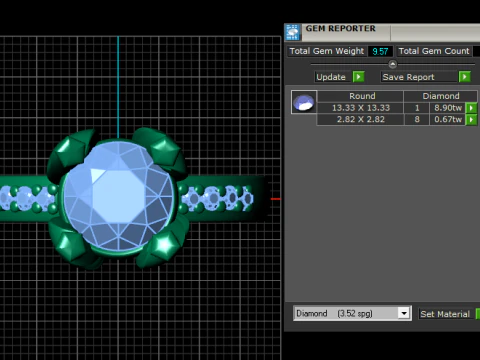Select the large blue center diamond in viewport
The image size is (480, 360).
[x=119, y=197]
